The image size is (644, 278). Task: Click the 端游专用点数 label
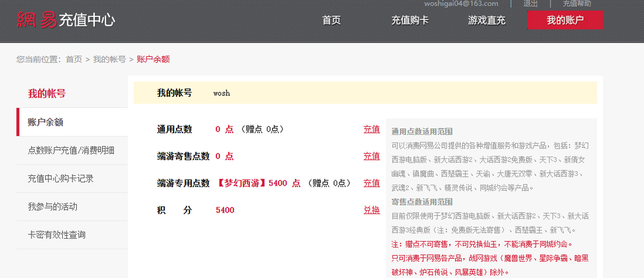183,183
